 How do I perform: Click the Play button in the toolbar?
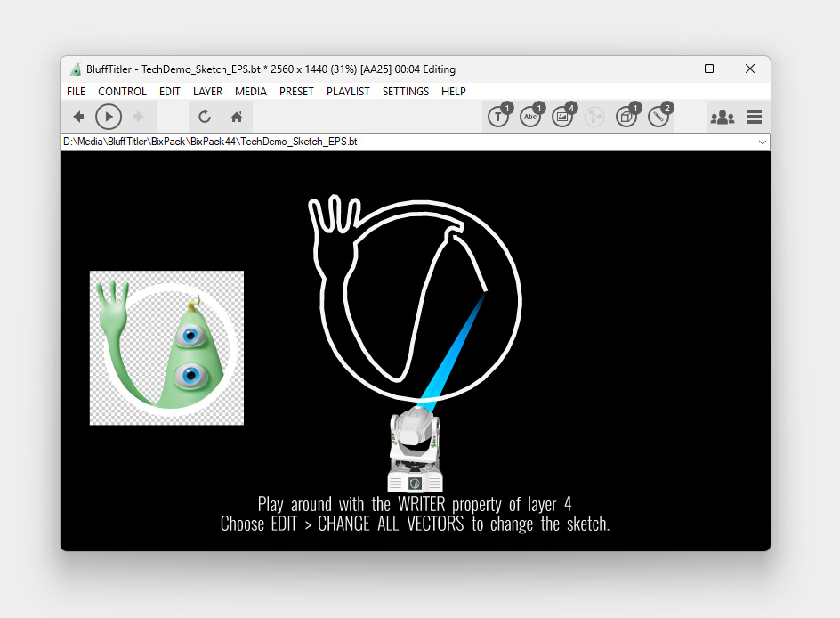click(x=109, y=117)
